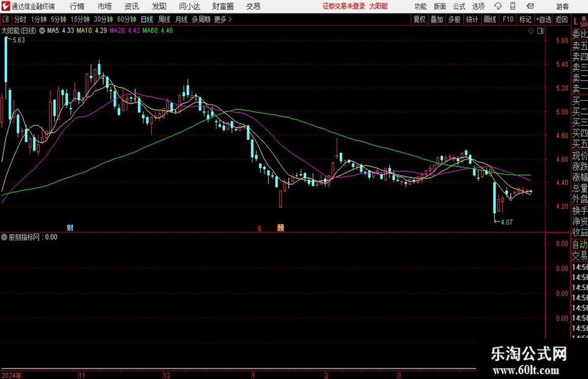Viewport: 588px width, 379px height.
Task: Open the 选项 menu
Action: pyautogui.click(x=478, y=6)
